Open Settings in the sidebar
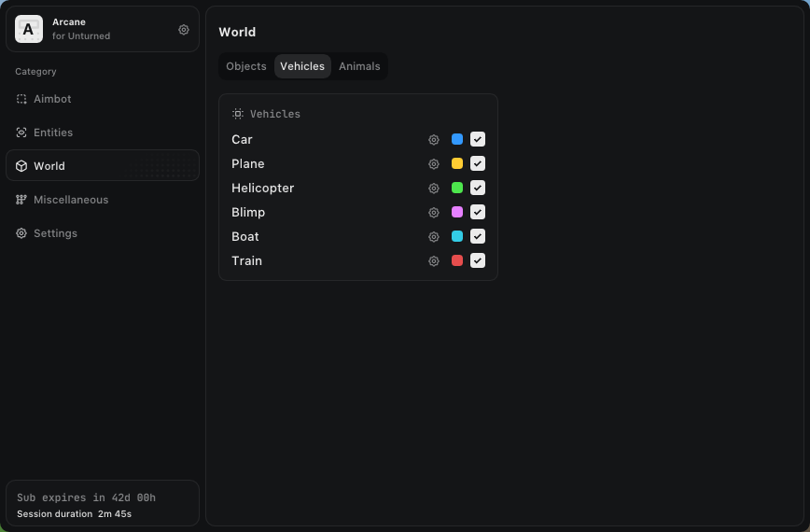Screen dimensions: 810x532 click(x=55, y=233)
